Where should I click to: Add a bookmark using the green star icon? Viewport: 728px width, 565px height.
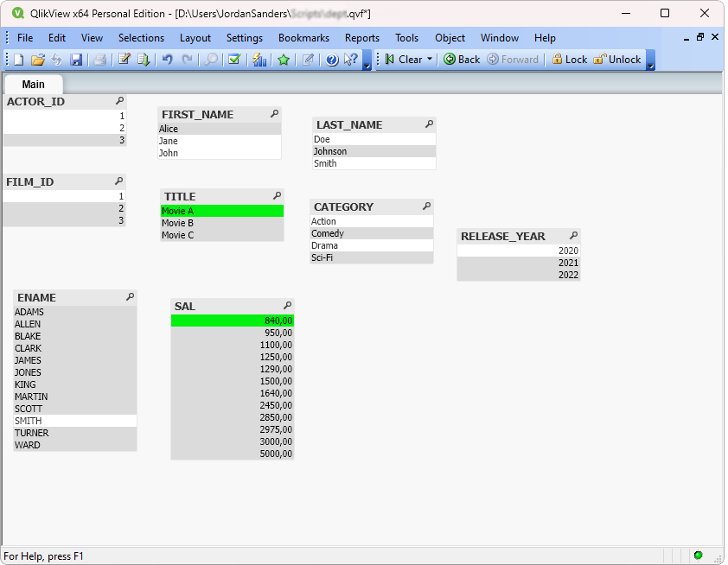pyautogui.click(x=284, y=60)
